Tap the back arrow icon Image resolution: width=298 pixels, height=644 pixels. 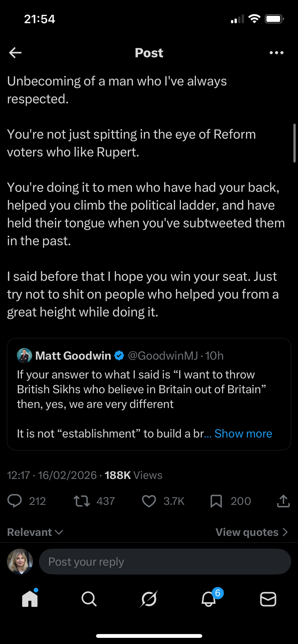tap(15, 52)
